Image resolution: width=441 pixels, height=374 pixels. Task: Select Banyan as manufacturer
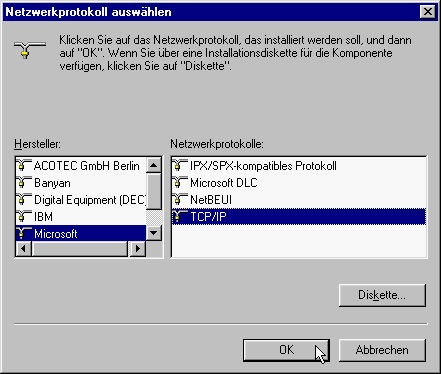pyautogui.click(x=81, y=183)
